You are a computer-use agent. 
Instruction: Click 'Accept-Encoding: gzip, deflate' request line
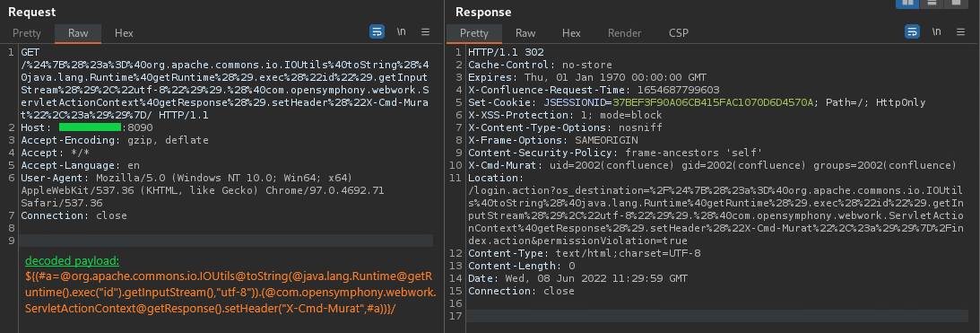(115, 140)
